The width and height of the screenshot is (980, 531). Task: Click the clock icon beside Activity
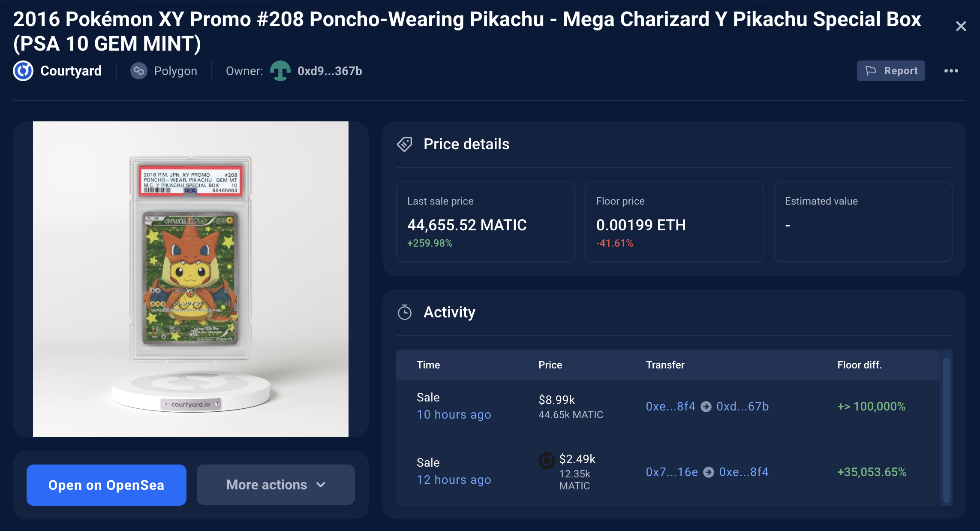405,313
